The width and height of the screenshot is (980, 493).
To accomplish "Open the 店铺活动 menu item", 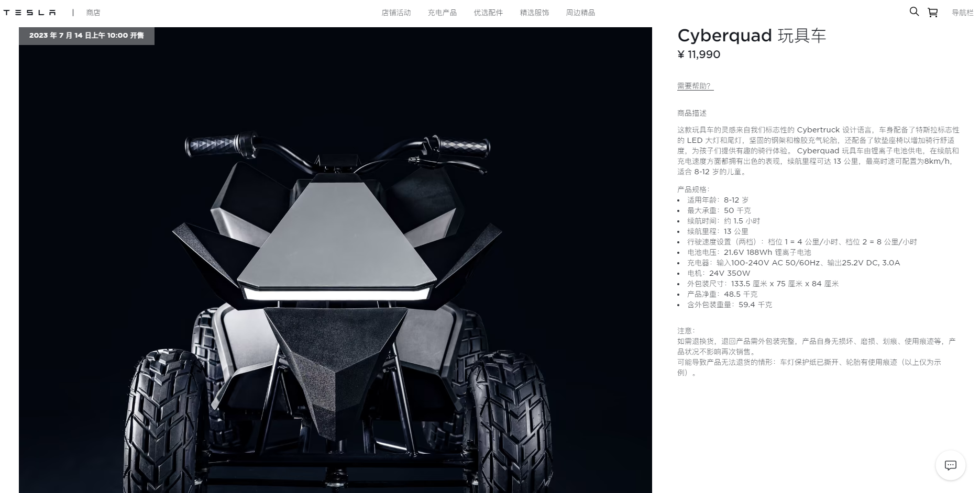I will [x=396, y=13].
